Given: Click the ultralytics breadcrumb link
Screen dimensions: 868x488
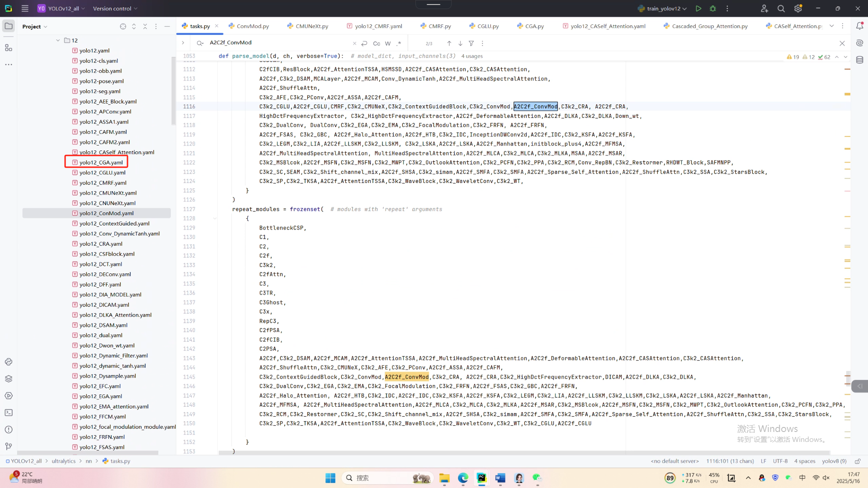Looking at the screenshot, I should pos(64,461).
